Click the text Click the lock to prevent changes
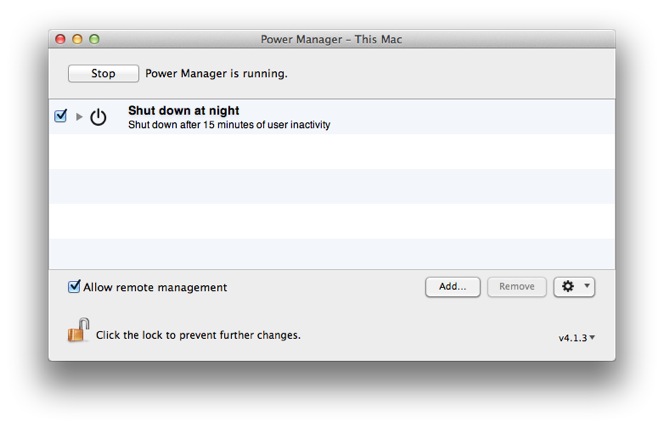664x428 pixels. click(x=198, y=335)
